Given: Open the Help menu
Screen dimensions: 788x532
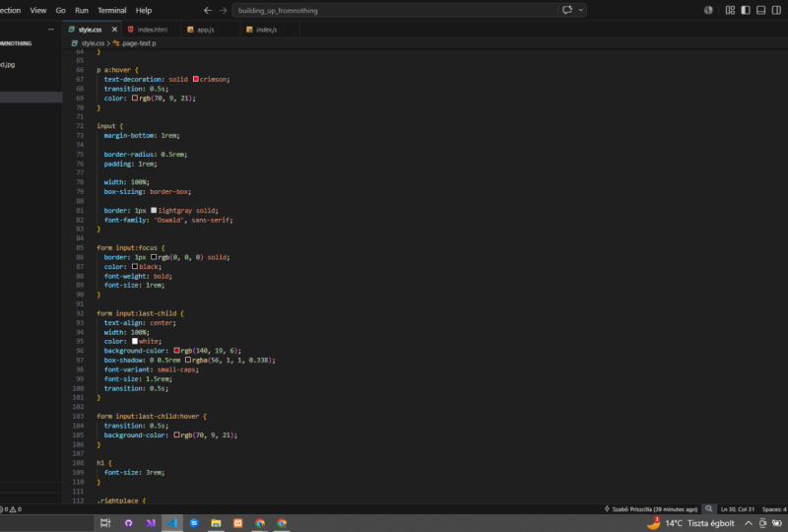Looking at the screenshot, I should tap(143, 10).
